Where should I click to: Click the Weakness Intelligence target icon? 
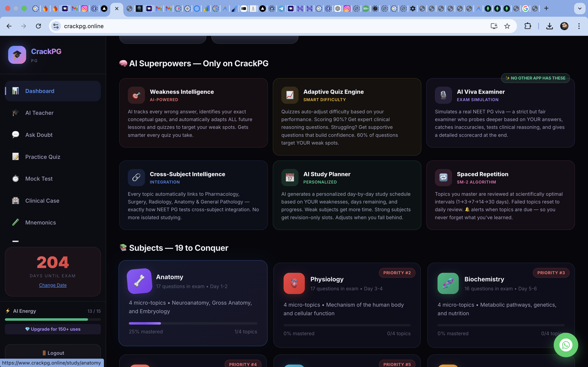pos(136,95)
